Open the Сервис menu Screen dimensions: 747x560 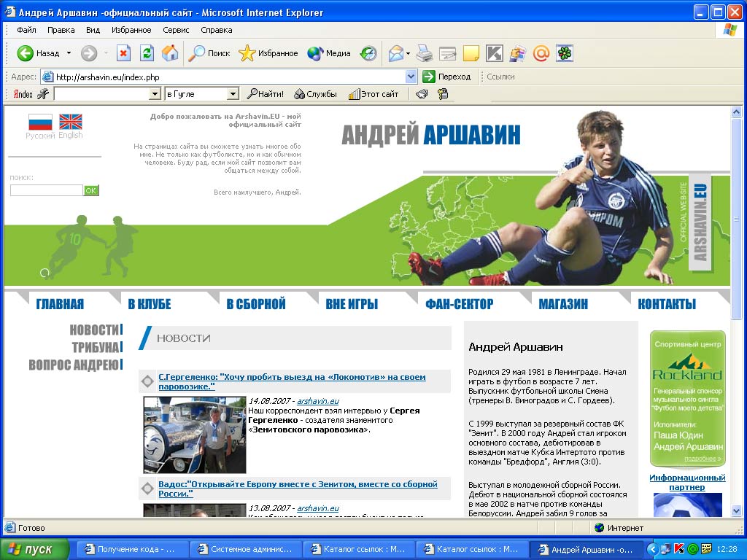pos(176,30)
